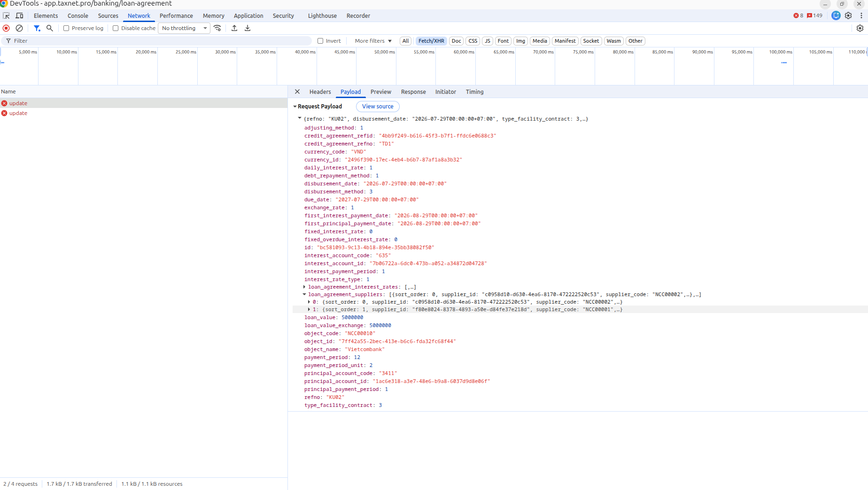Switch to the Console tab
868x490 pixels.
[78, 15]
